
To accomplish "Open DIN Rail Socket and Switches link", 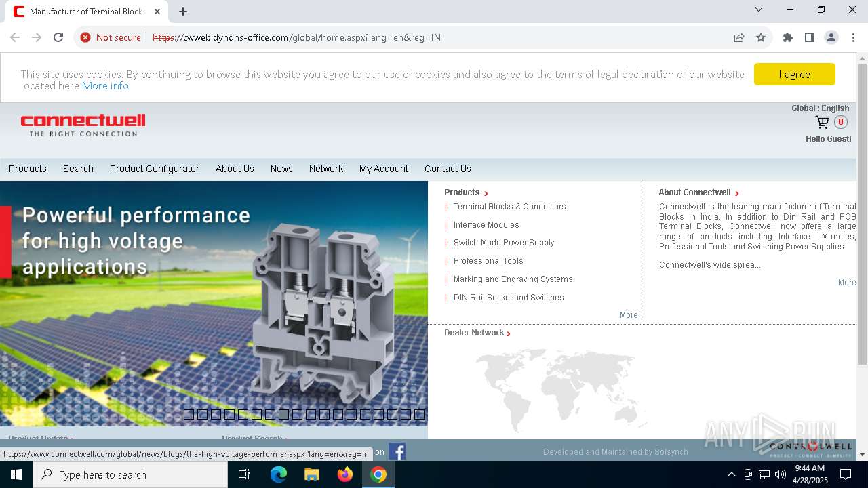I will tap(509, 298).
